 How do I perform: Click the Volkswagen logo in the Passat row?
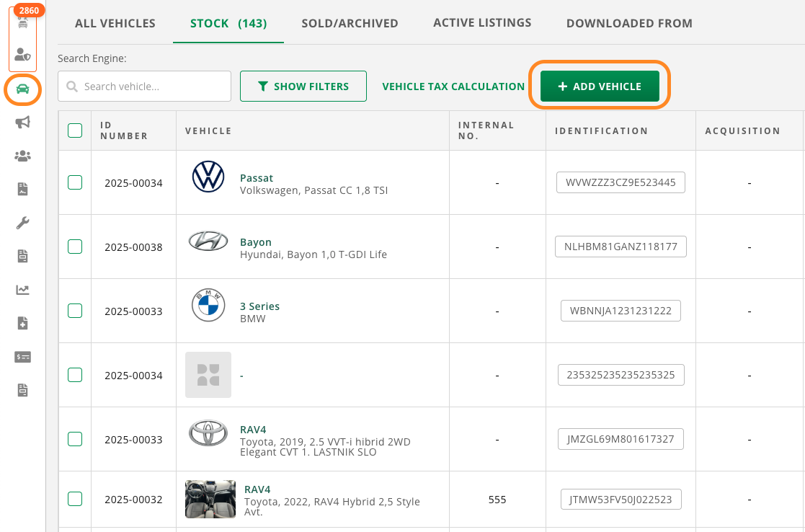(x=208, y=177)
